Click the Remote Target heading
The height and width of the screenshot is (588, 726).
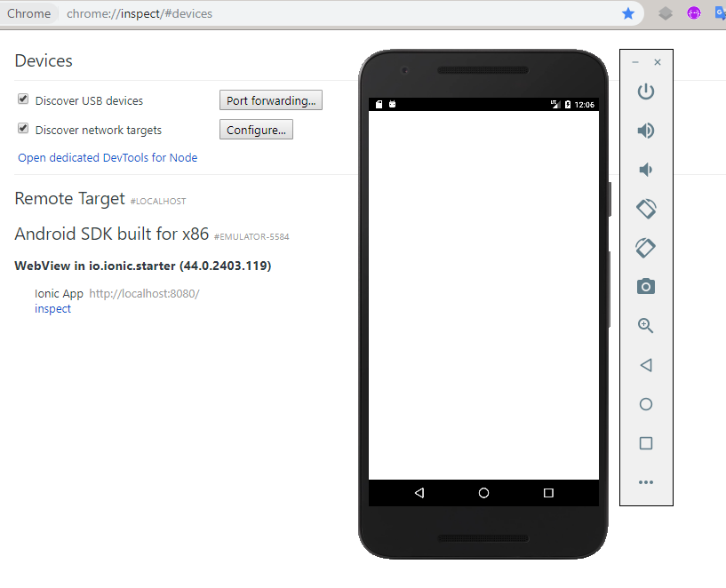69,199
